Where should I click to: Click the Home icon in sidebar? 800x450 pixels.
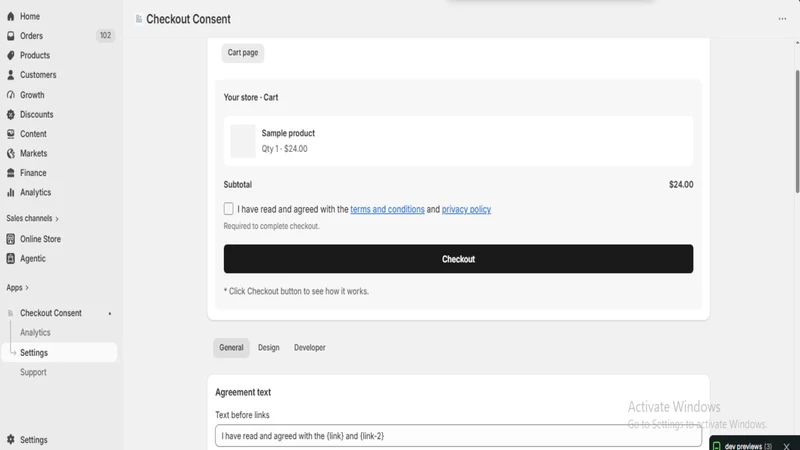coord(11,16)
